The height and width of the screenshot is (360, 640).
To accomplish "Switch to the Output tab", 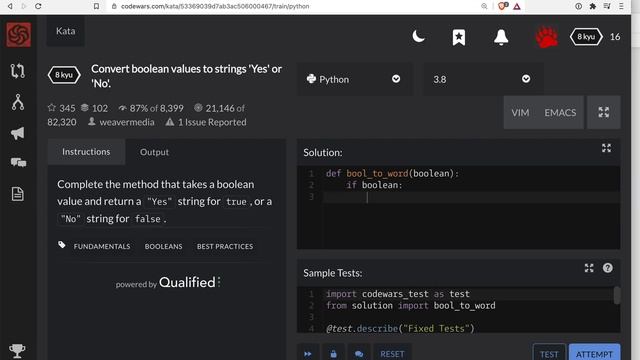I will point(154,152).
